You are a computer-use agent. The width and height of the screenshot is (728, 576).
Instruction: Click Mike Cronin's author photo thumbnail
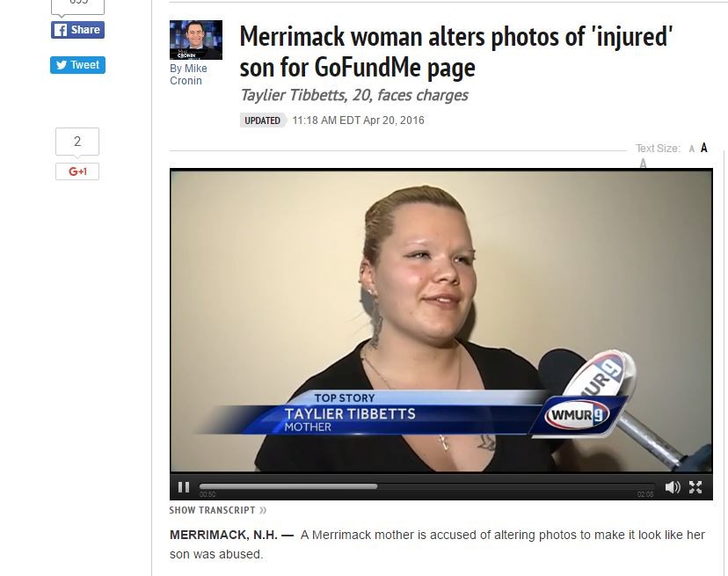point(196,40)
